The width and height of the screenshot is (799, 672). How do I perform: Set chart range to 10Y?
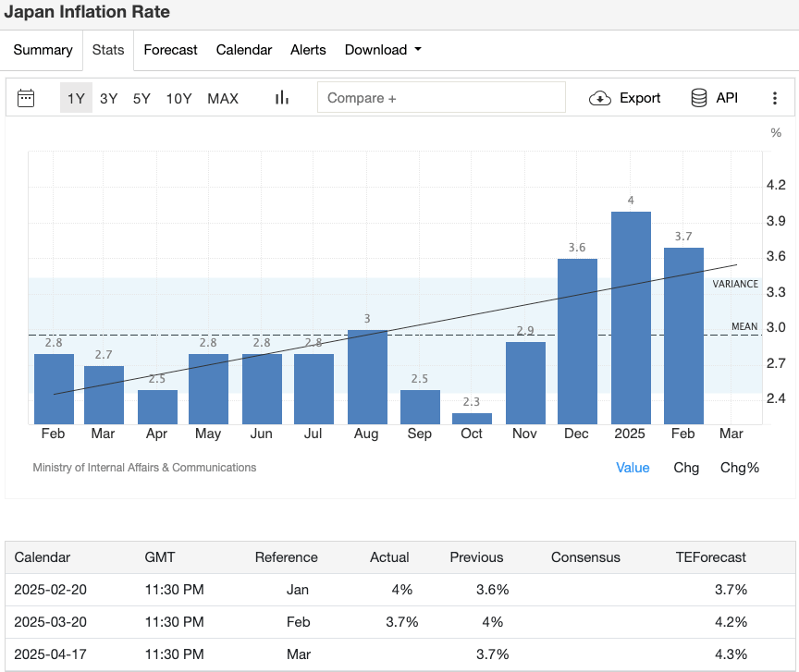pyautogui.click(x=178, y=98)
